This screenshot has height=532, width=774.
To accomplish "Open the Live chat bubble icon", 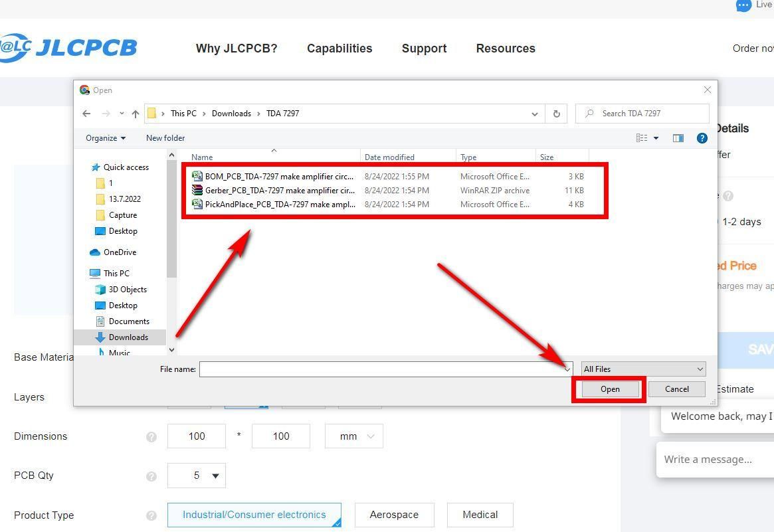I will [743, 5].
